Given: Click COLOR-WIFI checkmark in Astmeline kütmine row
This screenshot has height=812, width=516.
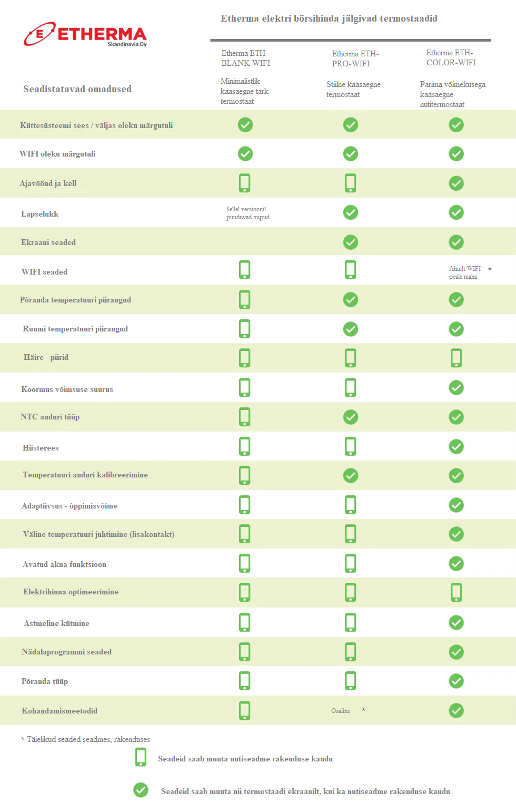Looking at the screenshot, I should 457,623.
